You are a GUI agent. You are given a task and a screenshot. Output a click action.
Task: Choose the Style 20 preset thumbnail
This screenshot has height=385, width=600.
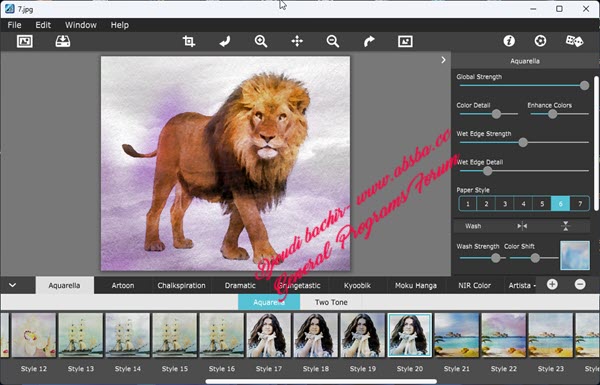point(410,335)
